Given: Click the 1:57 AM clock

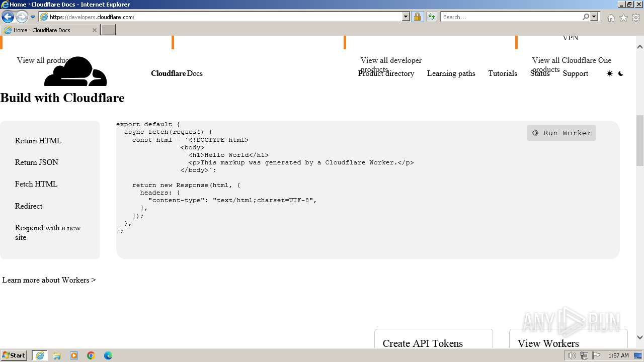Looking at the screenshot, I should pos(618,355).
